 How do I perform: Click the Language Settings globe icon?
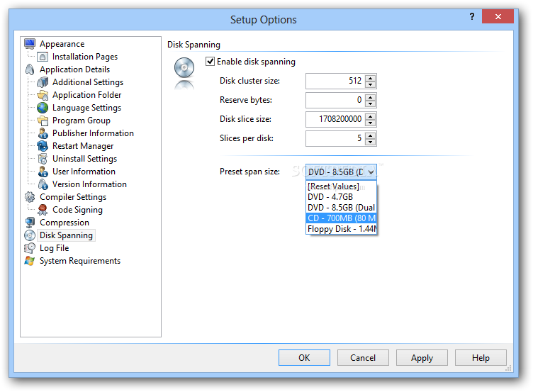43,108
